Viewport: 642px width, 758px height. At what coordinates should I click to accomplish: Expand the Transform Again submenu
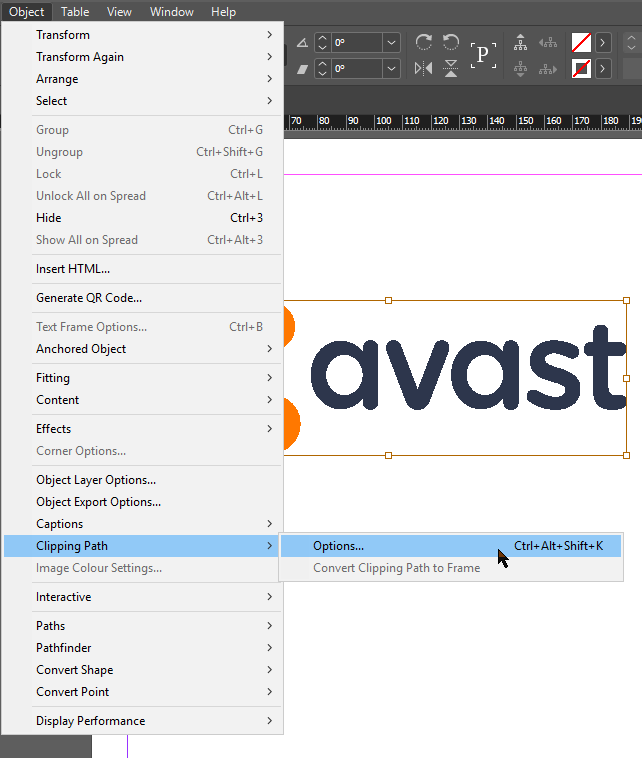pos(142,57)
